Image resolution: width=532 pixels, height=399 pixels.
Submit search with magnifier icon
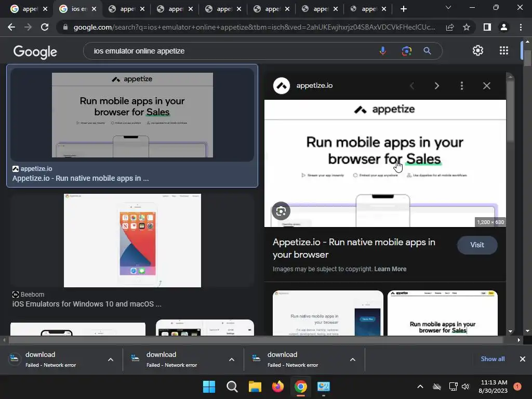[427, 51]
